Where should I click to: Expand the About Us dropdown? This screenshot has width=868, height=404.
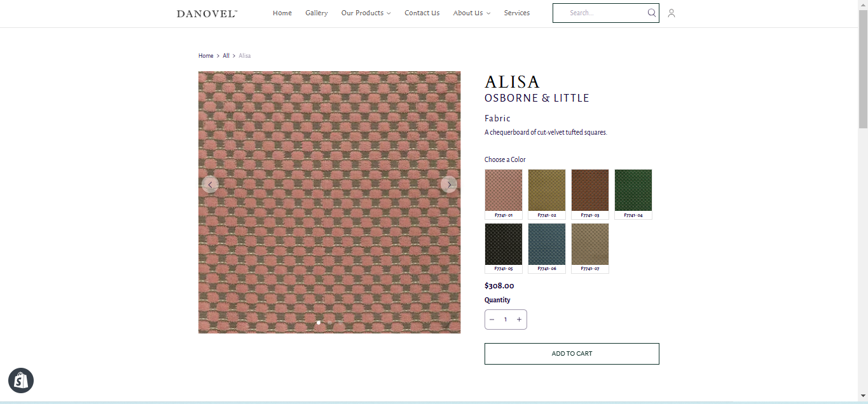(x=471, y=13)
